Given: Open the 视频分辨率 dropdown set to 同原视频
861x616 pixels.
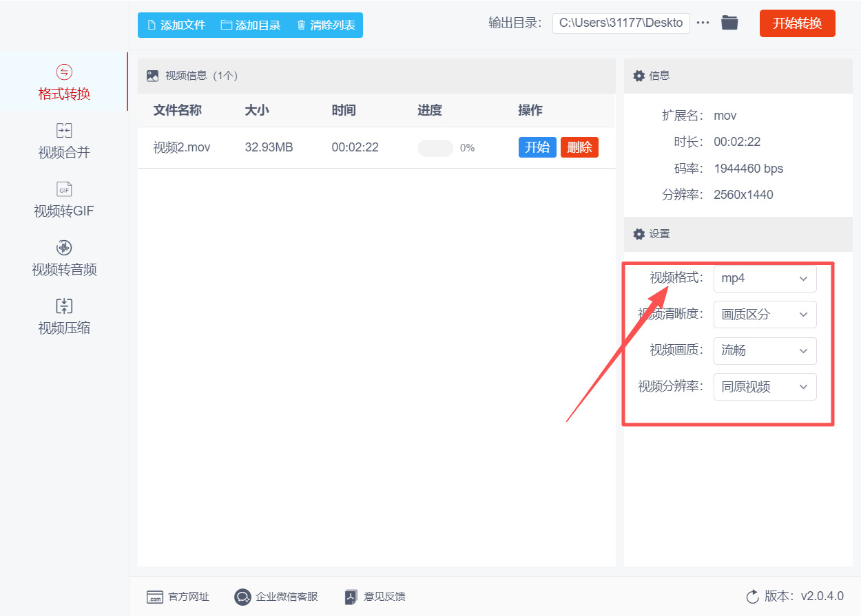Looking at the screenshot, I should (765, 386).
